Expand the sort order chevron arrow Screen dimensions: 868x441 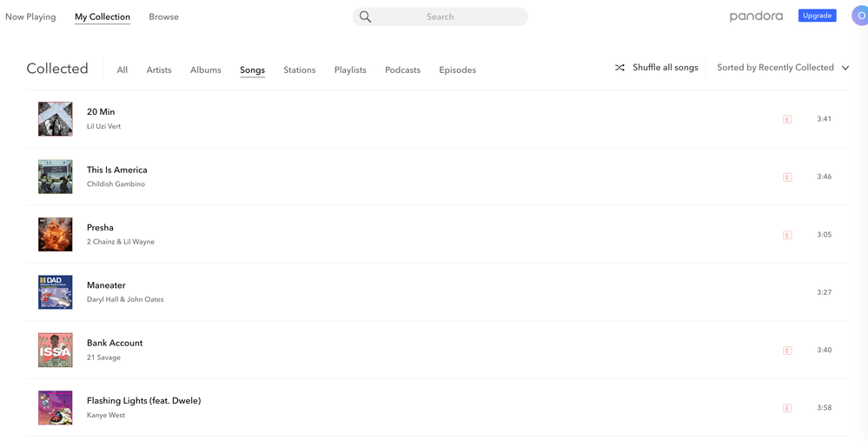(845, 68)
